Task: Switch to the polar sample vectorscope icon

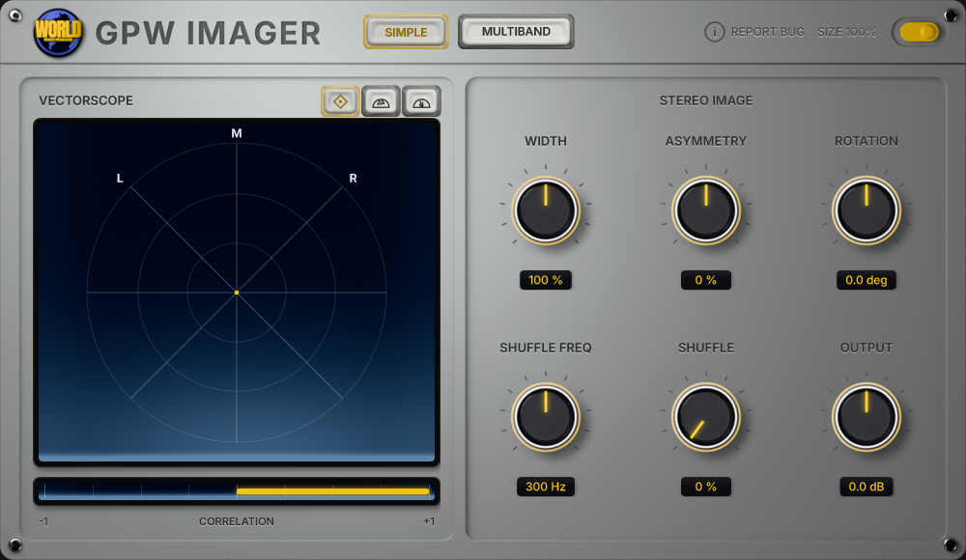Action: click(381, 101)
